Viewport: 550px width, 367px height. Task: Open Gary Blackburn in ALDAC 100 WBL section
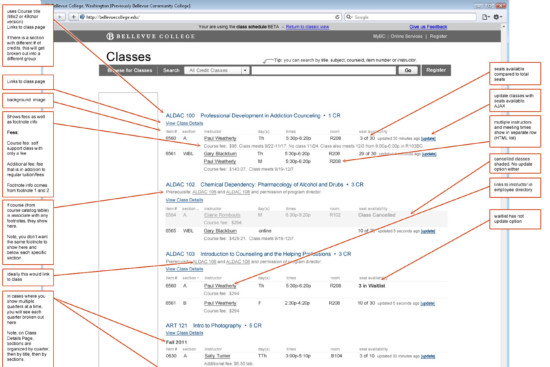click(x=220, y=154)
